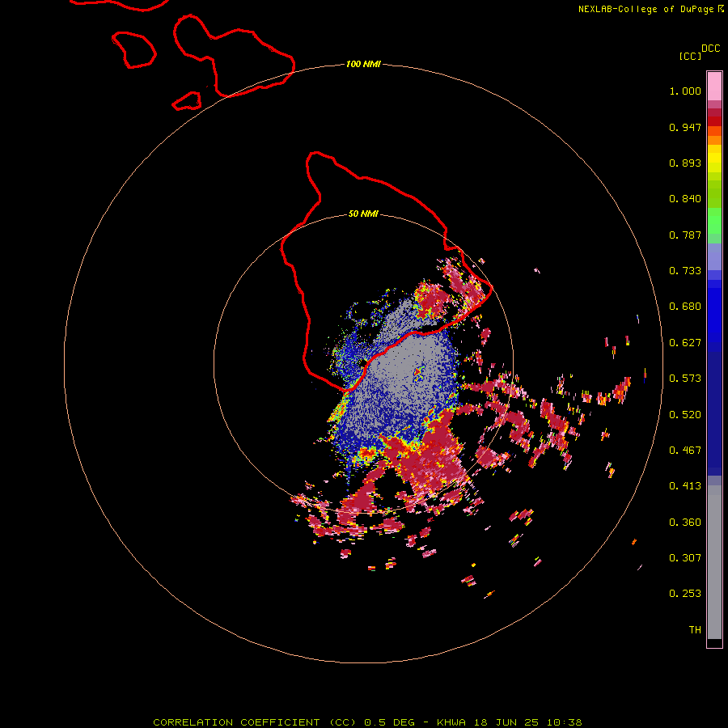Select the 0.413 scale value

(685, 486)
